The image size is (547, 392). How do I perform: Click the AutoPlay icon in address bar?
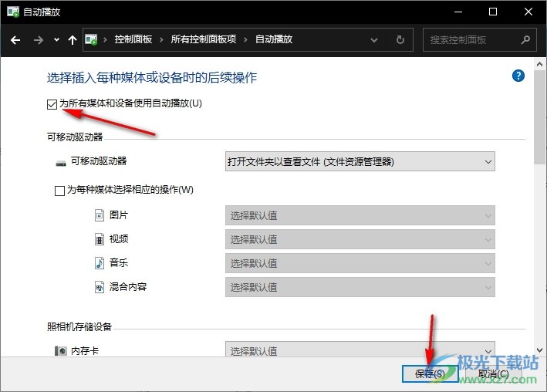(x=91, y=39)
